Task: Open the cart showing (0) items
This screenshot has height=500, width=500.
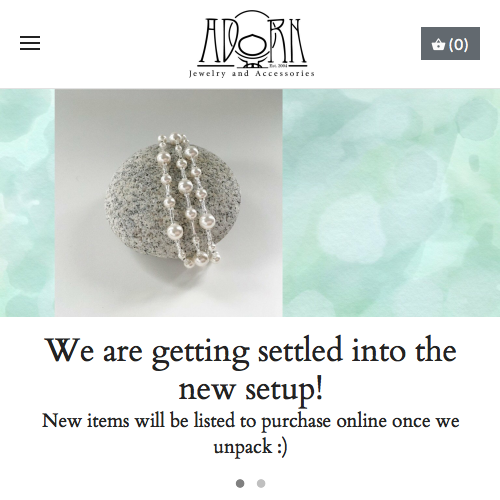Action: point(450,44)
